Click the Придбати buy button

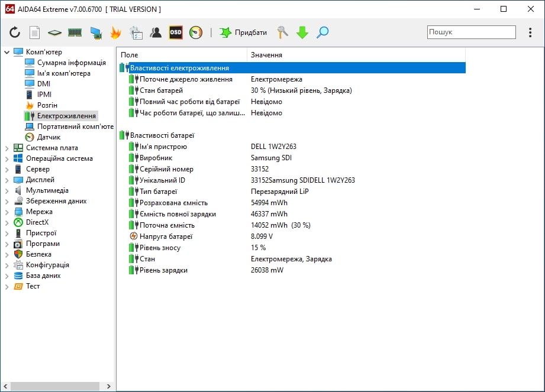tap(243, 33)
